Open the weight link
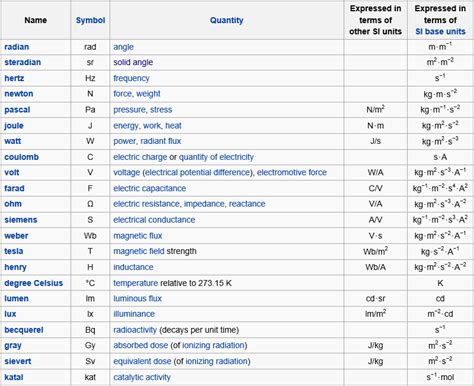Screen dimensions: 474x386 point(148,94)
